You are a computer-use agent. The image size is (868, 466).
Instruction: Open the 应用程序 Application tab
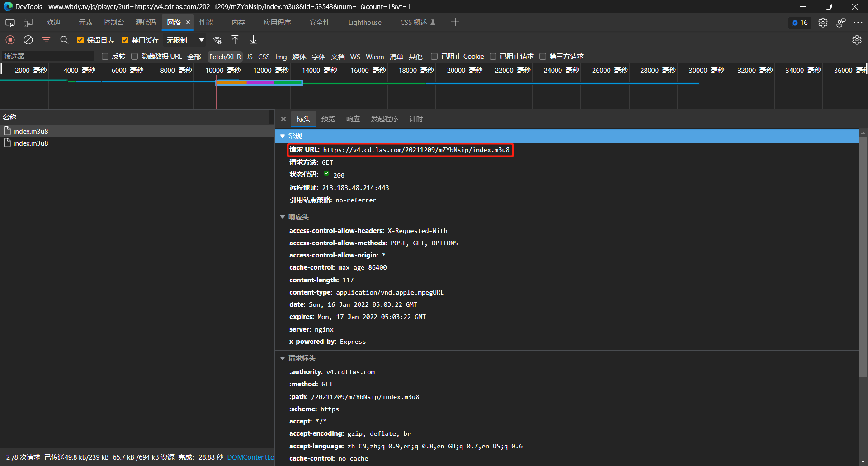coord(277,23)
